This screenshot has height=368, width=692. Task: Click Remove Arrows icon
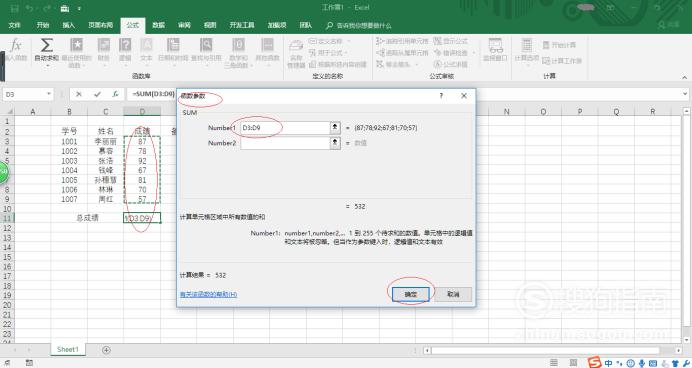[x=380, y=64]
